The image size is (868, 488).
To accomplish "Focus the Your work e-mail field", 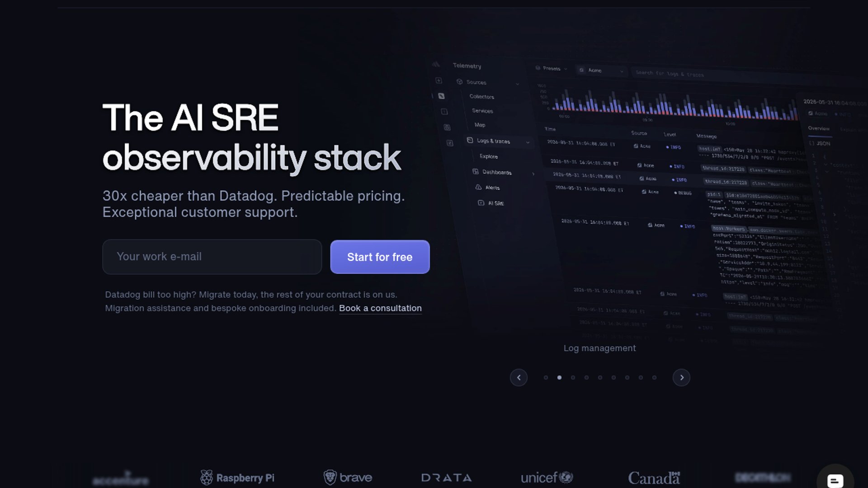I will [x=212, y=257].
